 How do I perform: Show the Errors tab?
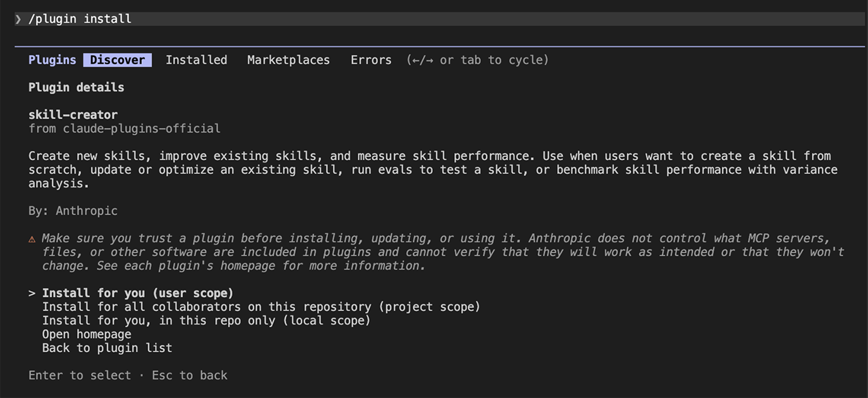(371, 60)
